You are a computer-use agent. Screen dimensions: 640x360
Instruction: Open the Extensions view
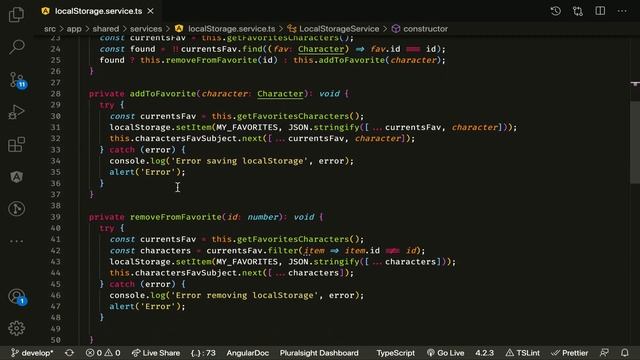[16, 144]
